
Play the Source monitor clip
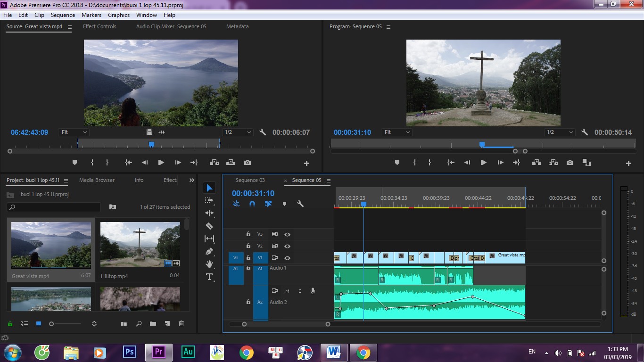pos(161,163)
